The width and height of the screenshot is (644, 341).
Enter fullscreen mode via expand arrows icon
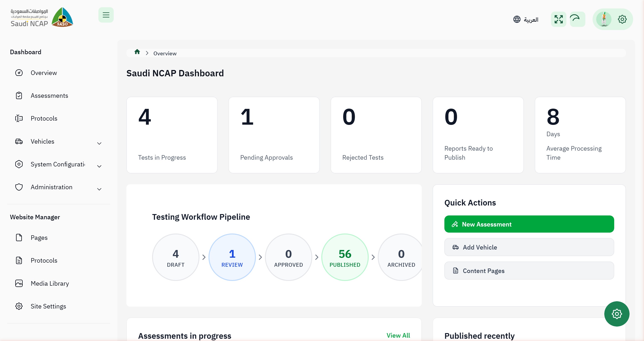[x=558, y=19]
